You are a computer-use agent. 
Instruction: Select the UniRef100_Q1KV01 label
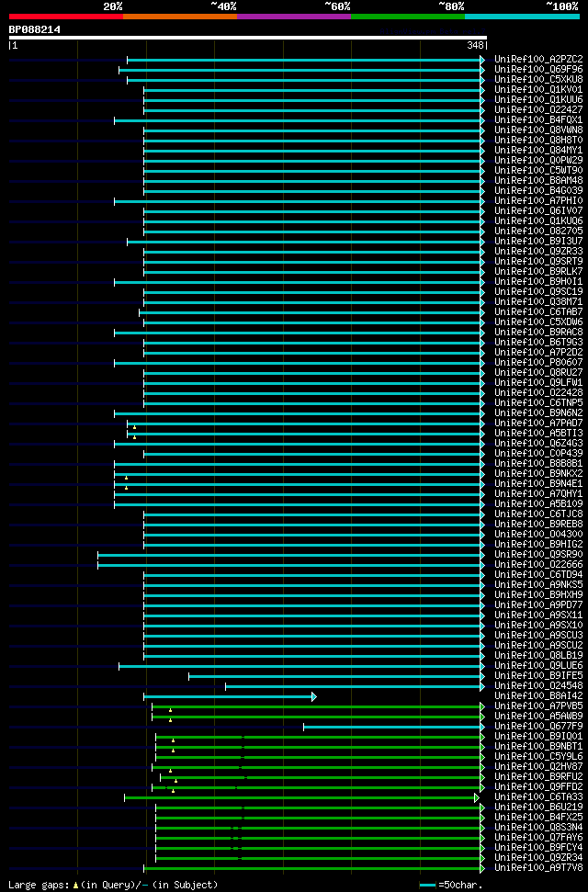(538, 90)
